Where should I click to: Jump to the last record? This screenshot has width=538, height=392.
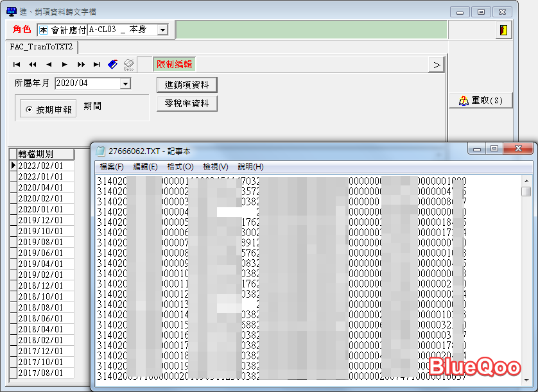pos(97,64)
